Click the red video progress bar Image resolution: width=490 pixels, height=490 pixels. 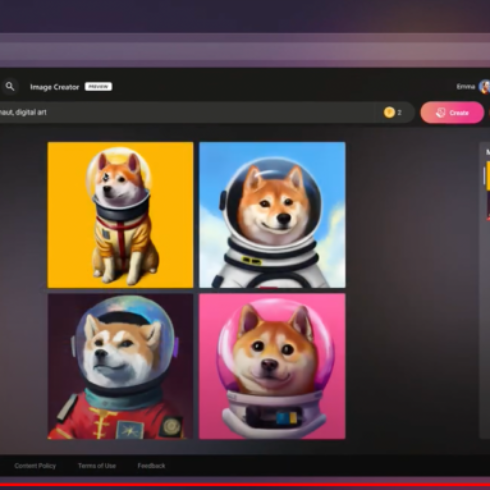[x=245, y=485]
